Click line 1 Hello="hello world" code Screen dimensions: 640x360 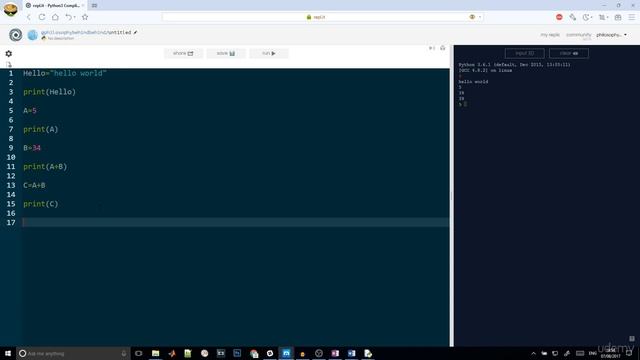[65, 73]
